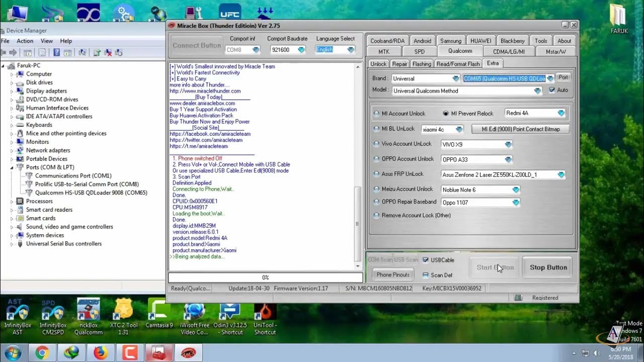Open OPPO A33 model dropdown

pyautogui.click(x=508, y=159)
